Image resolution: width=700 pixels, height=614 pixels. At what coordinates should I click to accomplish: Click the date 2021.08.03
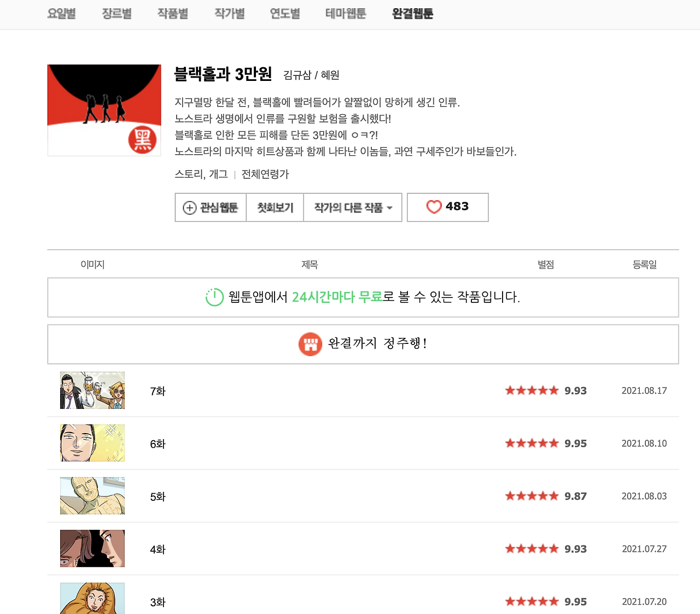click(644, 496)
